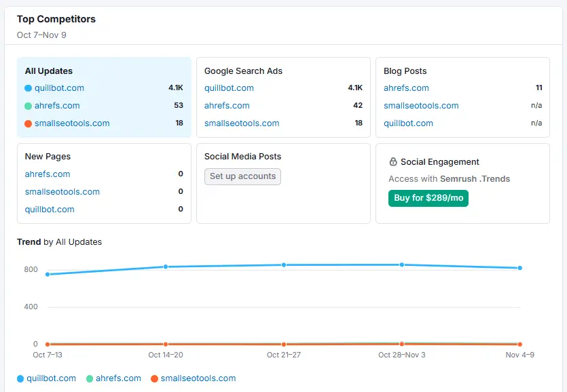Toggle smallseotools.com series in chart legend

pyautogui.click(x=193, y=378)
